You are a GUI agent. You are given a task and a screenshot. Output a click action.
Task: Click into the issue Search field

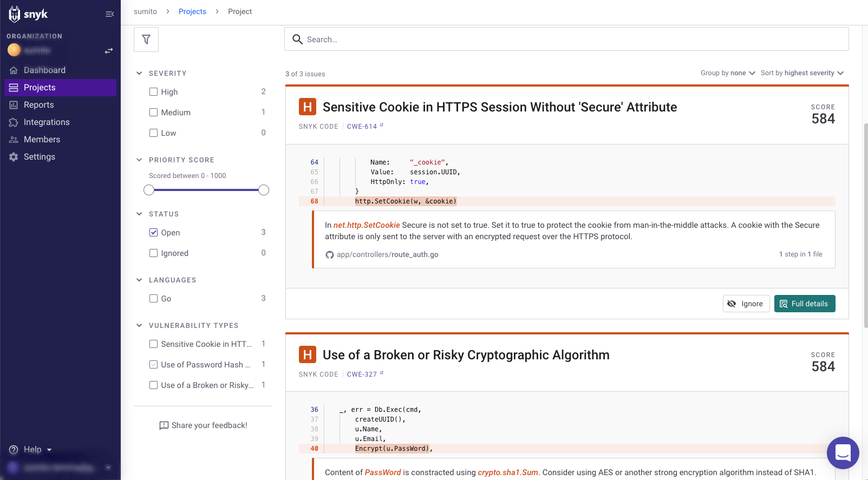pos(566,40)
